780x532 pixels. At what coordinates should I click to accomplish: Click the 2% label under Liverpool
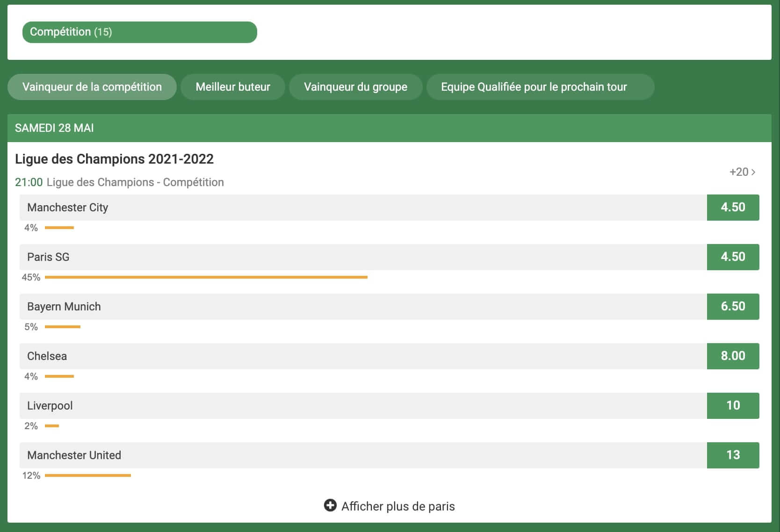click(31, 426)
